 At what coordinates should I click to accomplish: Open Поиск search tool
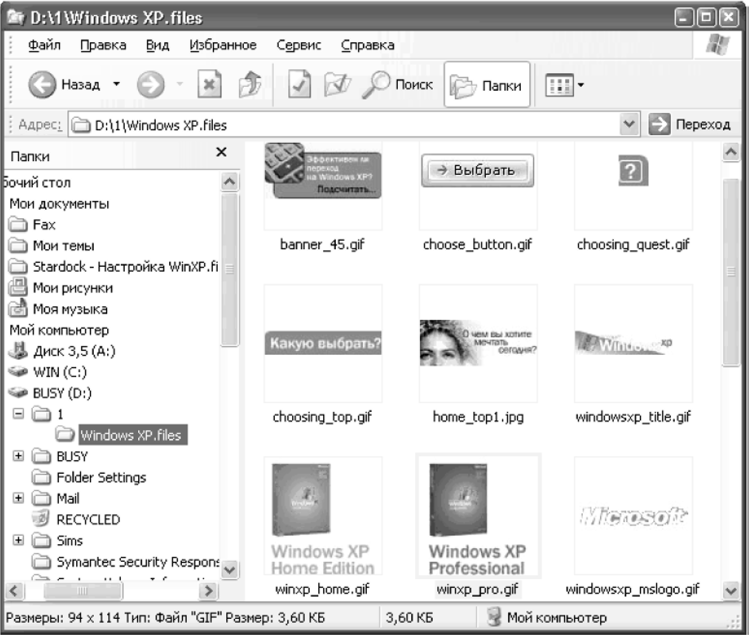(x=397, y=85)
